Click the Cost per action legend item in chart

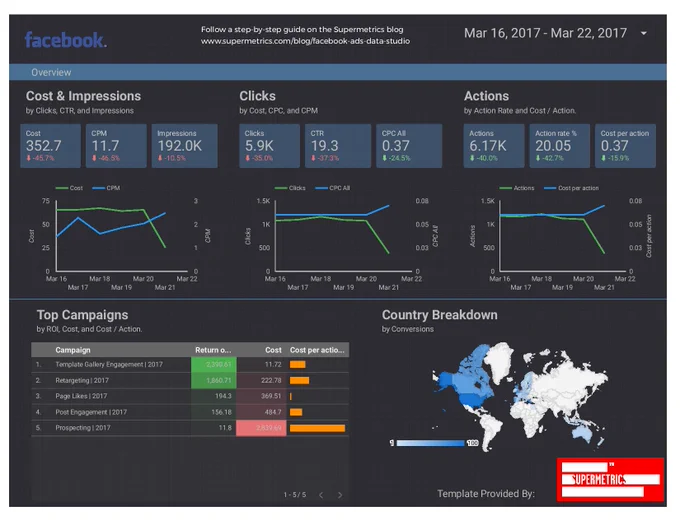coord(571,188)
